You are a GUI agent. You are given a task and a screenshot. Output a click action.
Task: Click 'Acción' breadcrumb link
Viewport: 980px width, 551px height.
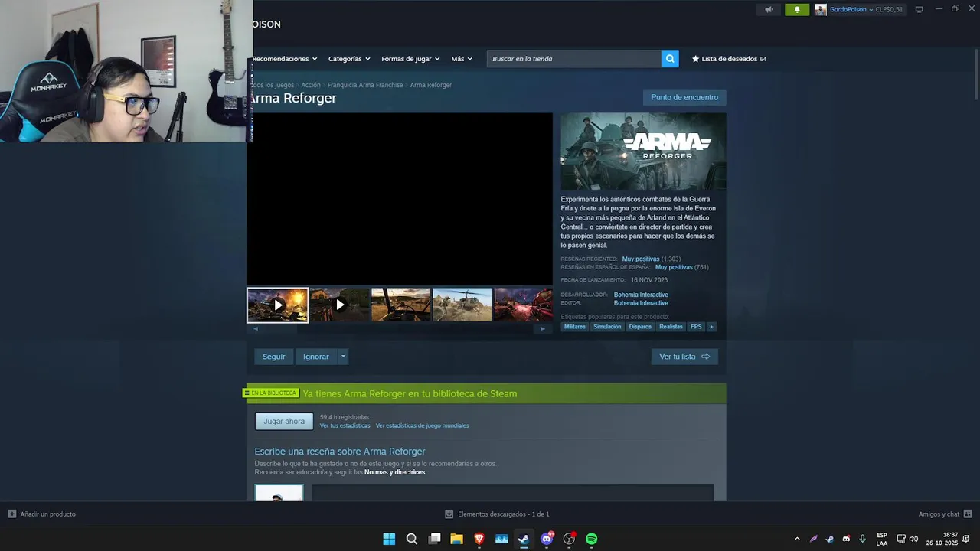[x=311, y=85]
